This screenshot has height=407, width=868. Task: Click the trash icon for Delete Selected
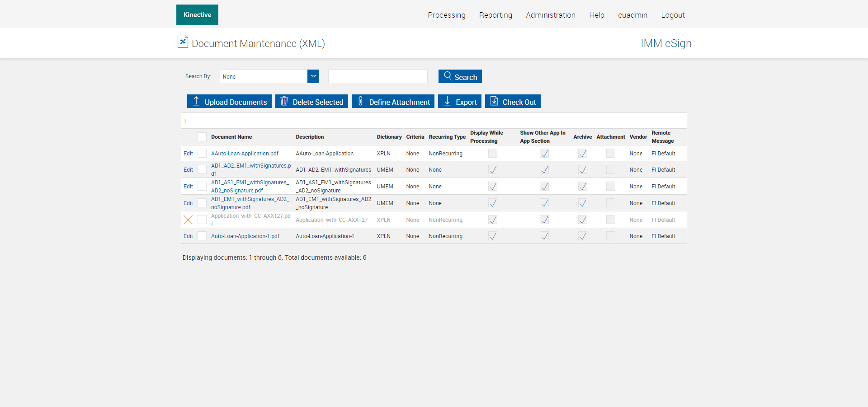coord(284,101)
